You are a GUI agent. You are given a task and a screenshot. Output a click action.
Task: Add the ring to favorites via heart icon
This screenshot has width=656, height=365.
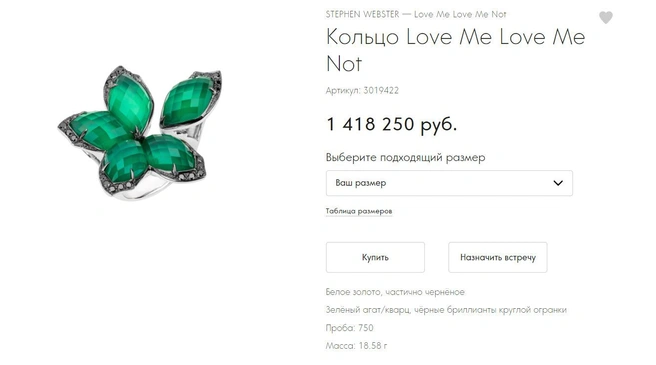pyautogui.click(x=605, y=18)
